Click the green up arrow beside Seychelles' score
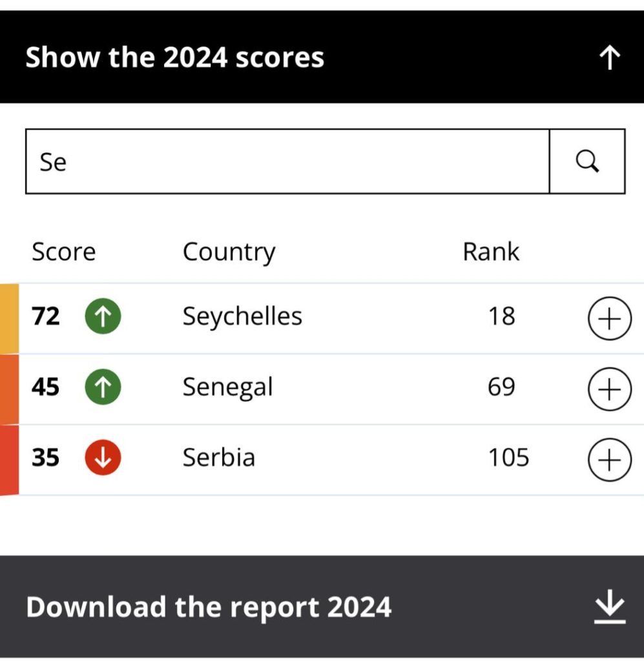Viewport: 644px width, 661px height. [x=103, y=316]
